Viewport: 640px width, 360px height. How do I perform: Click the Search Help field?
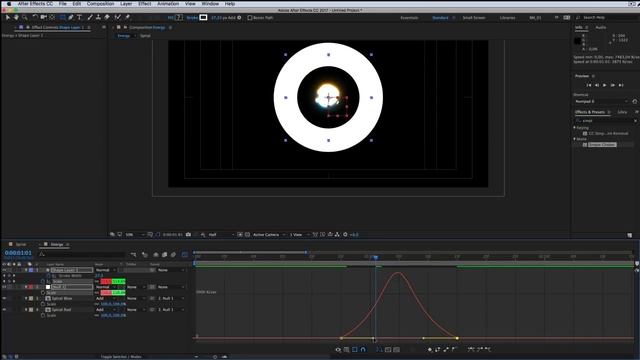point(607,18)
